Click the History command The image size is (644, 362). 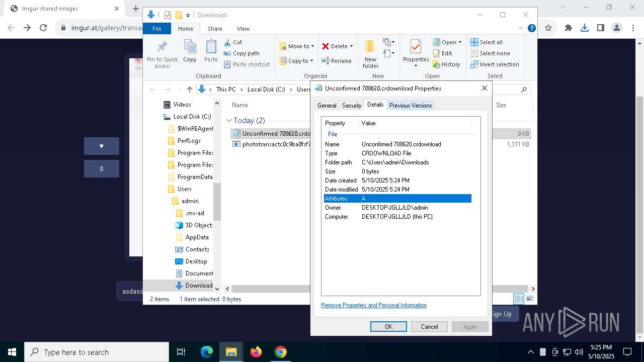[x=446, y=64]
